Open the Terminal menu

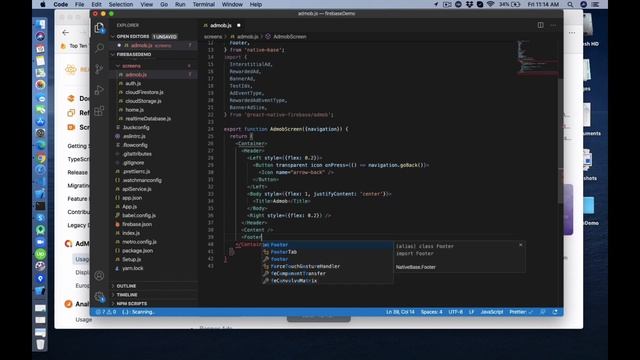click(x=204, y=4)
